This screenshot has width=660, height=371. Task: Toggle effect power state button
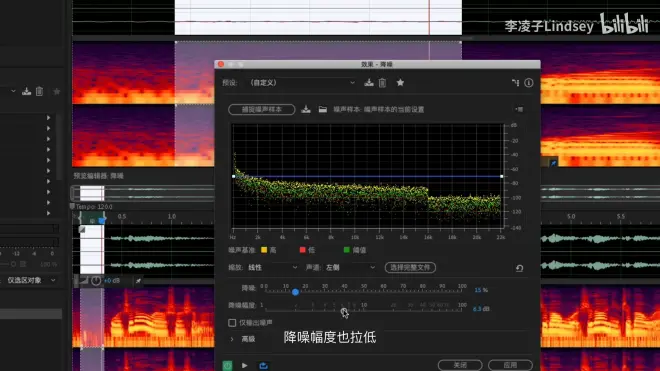pyautogui.click(x=227, y=366)
